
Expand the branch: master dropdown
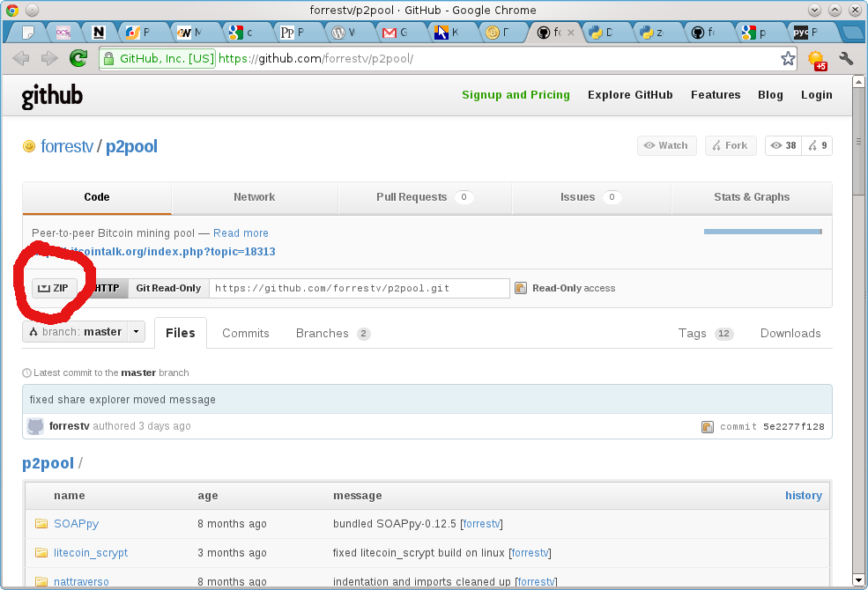coord(84,332)
